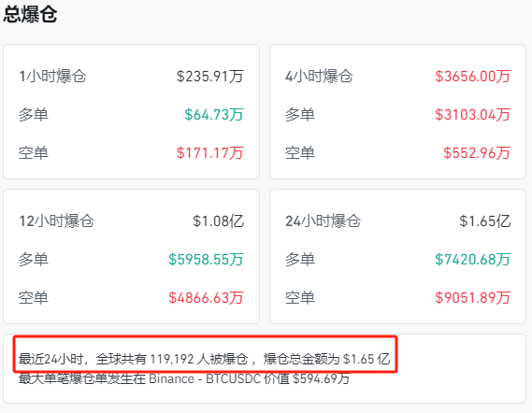The width and height of the screenshot is (532, 413).
Task: Click the $4866.63万 short value
Action: (207, 298)
